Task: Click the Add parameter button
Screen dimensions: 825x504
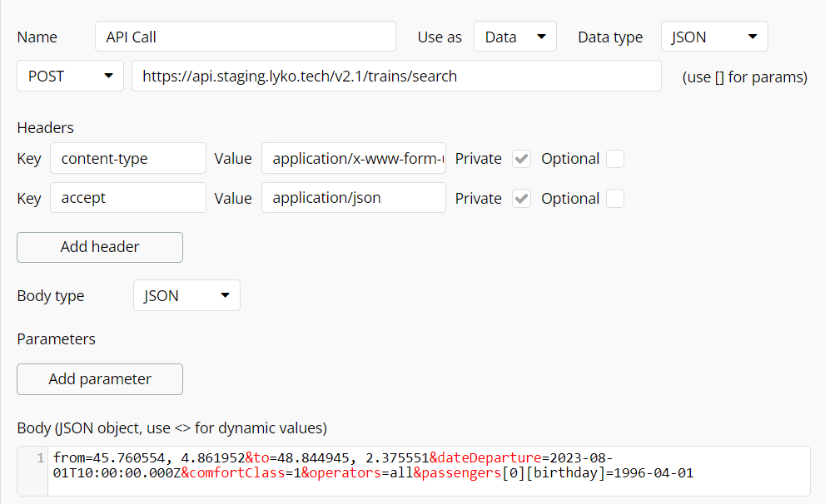Action: (100, 378)
